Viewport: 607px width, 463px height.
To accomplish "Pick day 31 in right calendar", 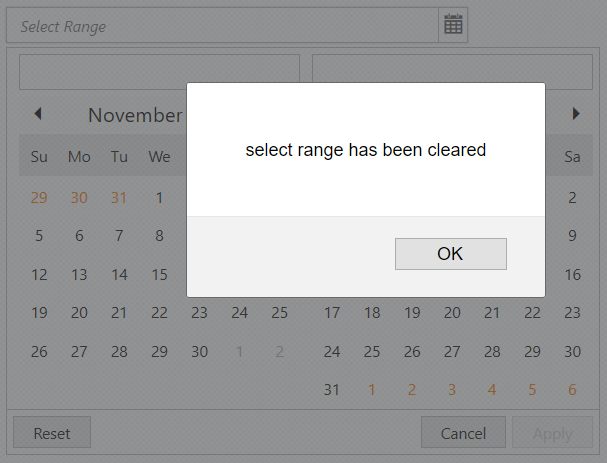I will (332, 389).
